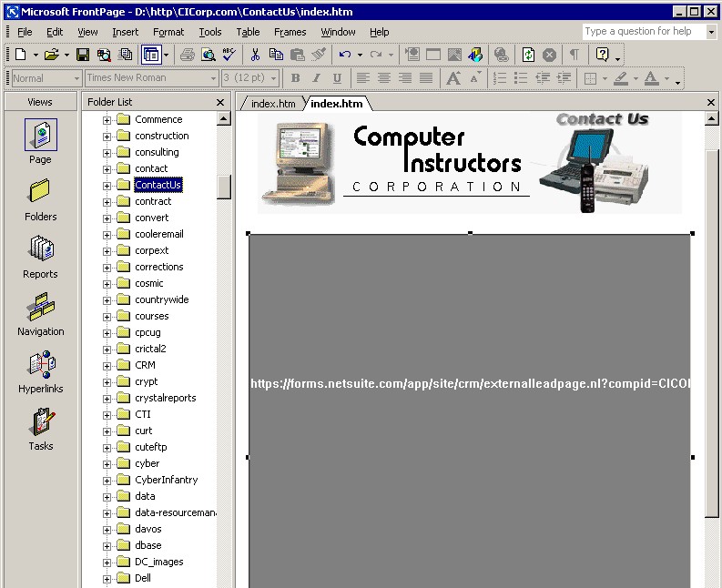722x588 pixels.
Task: Toggle Center alignment
Action: pyautogui.click(x=384, y=77)
